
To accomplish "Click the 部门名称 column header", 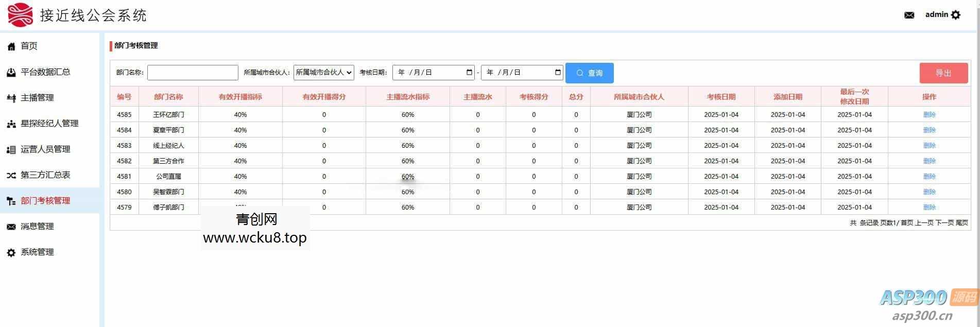I will tap(168, 97).
